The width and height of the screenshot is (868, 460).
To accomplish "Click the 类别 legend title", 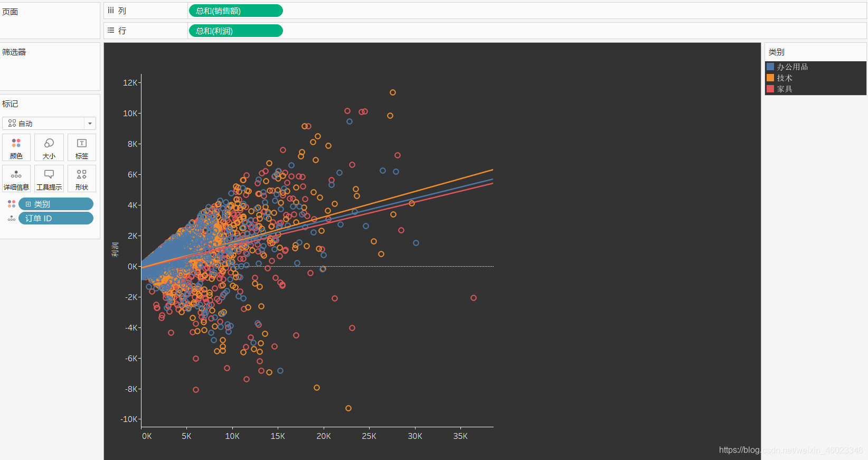I will [777, 52].
